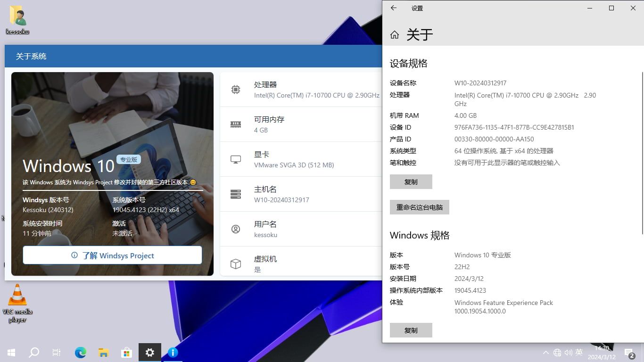Open File Explorer from the taskbar

tap(104, 352)
